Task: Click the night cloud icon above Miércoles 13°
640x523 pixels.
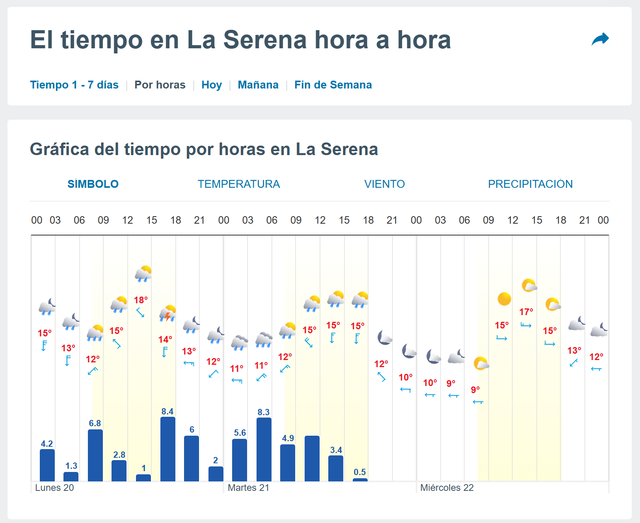Action: (577, 323)
